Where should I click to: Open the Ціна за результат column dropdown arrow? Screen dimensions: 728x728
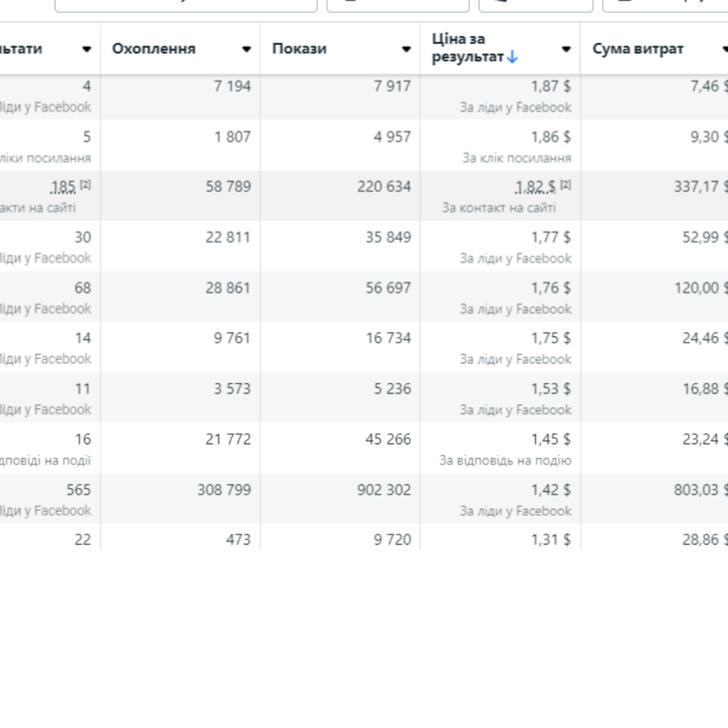click(566, 49)
